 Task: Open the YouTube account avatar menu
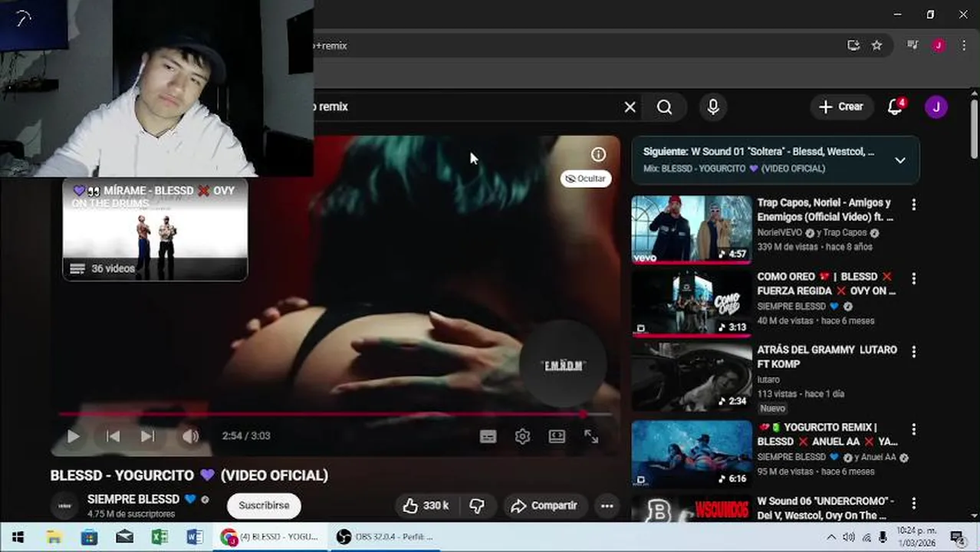click(x=936, y=107)
